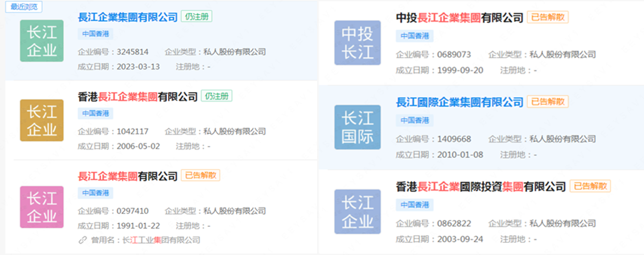644x255 pixels.
Task: Click the 已告解散 badge beside 長江國際企業集團
Action: coord(548,101)
